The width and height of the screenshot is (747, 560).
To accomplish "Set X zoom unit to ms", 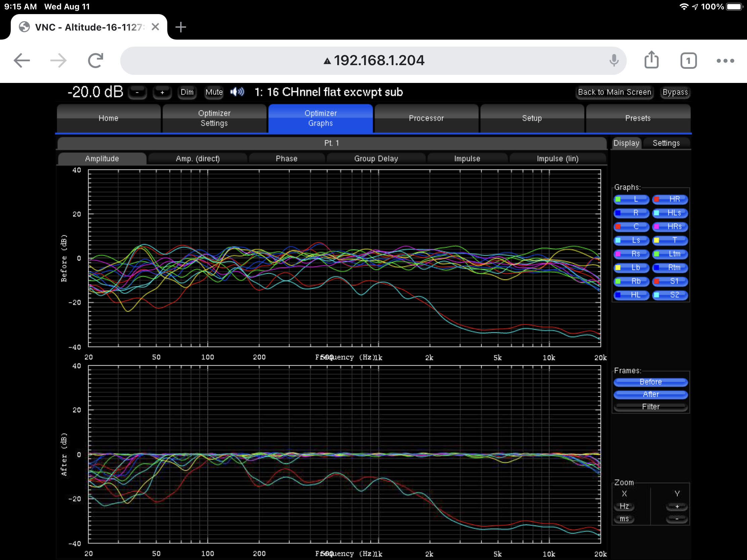I will [x=624, y=519].
